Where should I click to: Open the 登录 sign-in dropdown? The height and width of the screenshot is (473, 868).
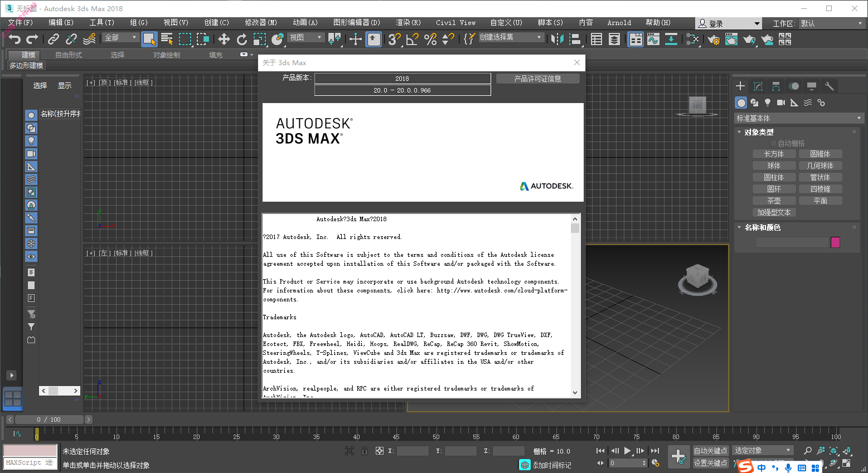click(x=729, y=23)
